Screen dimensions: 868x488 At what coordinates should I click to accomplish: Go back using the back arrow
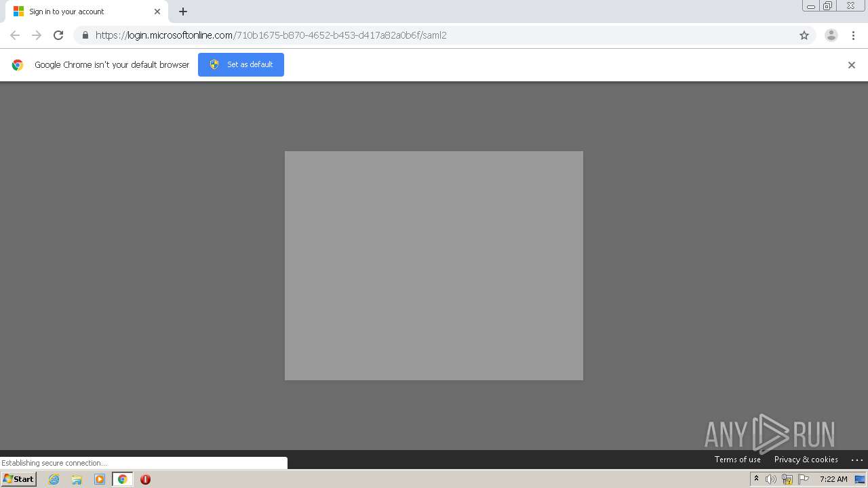[15, 35]
